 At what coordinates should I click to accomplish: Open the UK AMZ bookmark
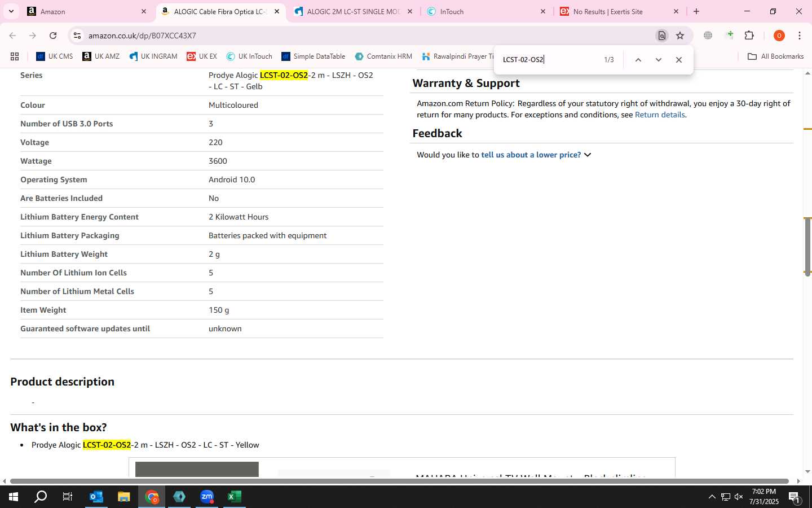pyautogui.click(x=101, y=56)
